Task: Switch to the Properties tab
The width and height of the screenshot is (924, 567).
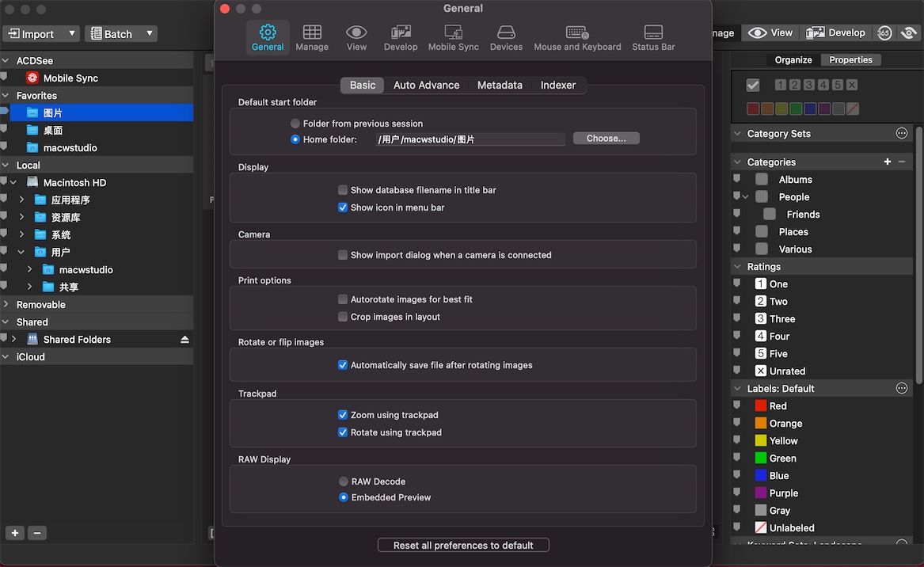Action: (x=850, y=59)
